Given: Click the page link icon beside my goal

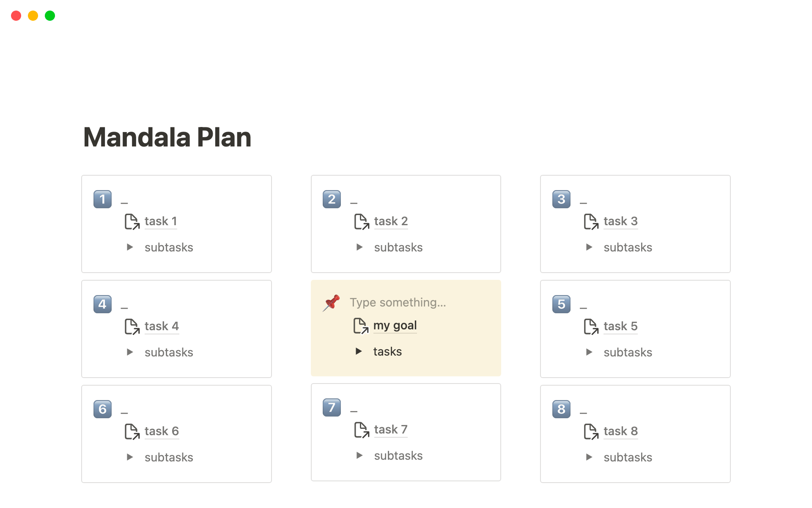Looking at the screenshot, I should coord(361,326).
